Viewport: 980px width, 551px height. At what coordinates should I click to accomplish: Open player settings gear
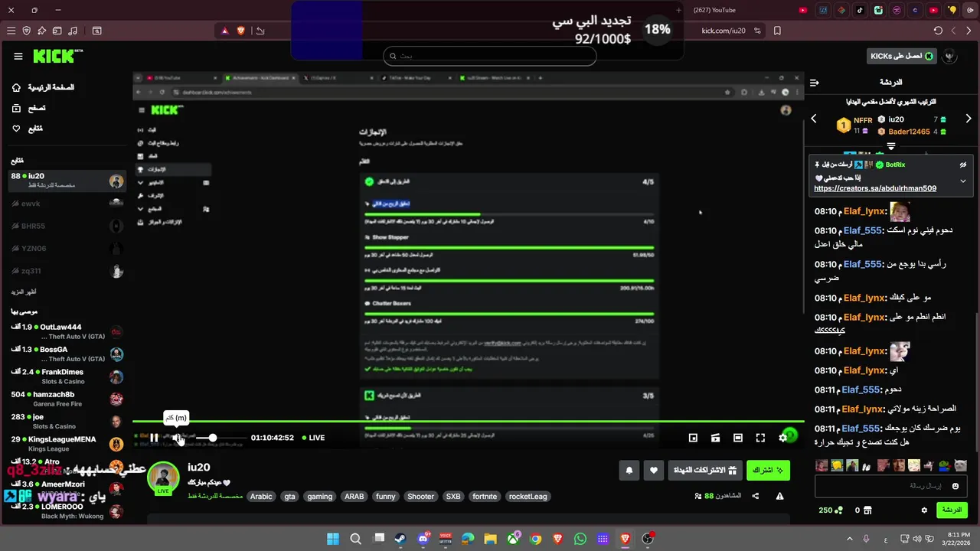coord(782,438)
